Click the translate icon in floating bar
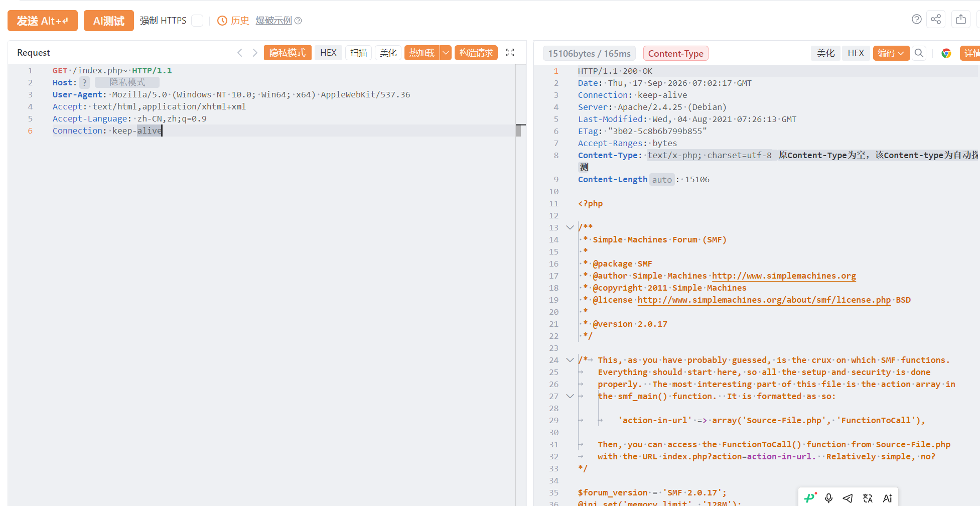Viewport: 980px width, 506px height. coord(868,498)
